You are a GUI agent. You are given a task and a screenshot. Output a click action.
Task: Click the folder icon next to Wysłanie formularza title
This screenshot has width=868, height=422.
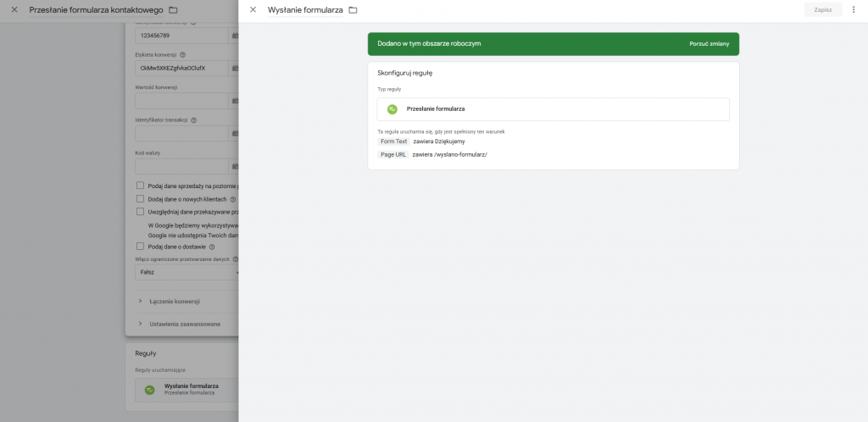point(353,10)
